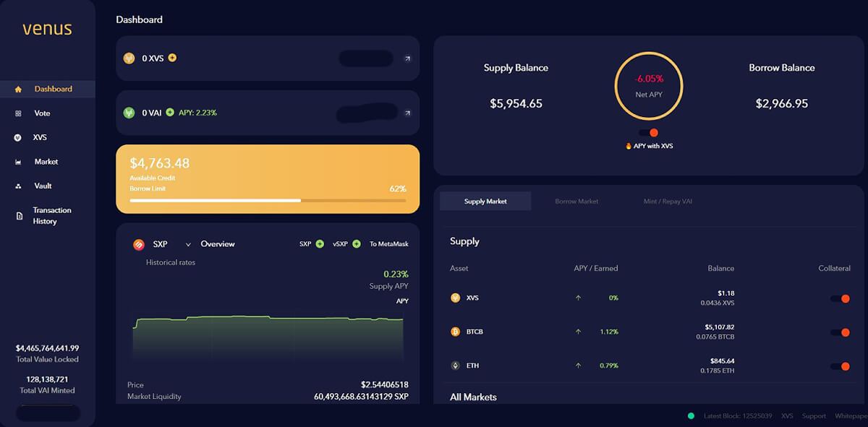Click the 1.12% BTCB APY value
This screenshot has width=868, height=427.
pos(609,332)
